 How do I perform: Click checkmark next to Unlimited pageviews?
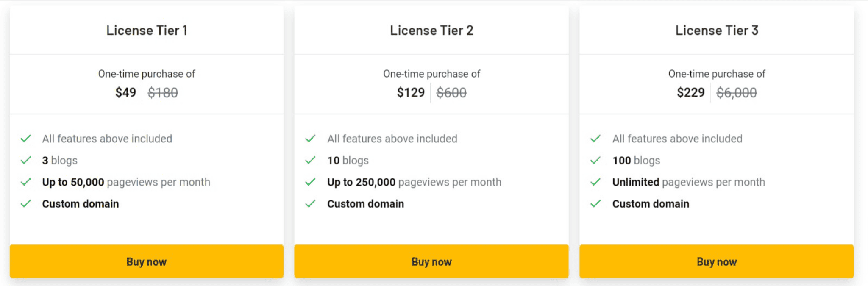tap(596, 182)
